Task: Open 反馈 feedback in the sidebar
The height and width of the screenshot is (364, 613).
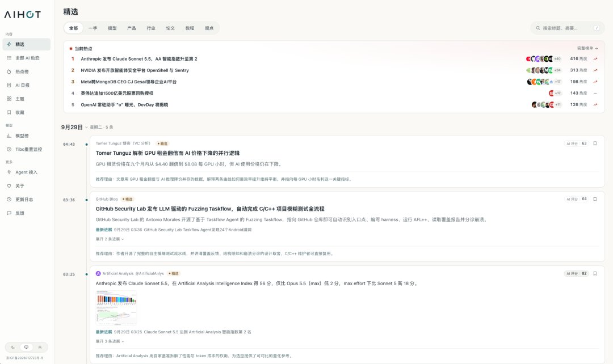Action: coord(26,213)
